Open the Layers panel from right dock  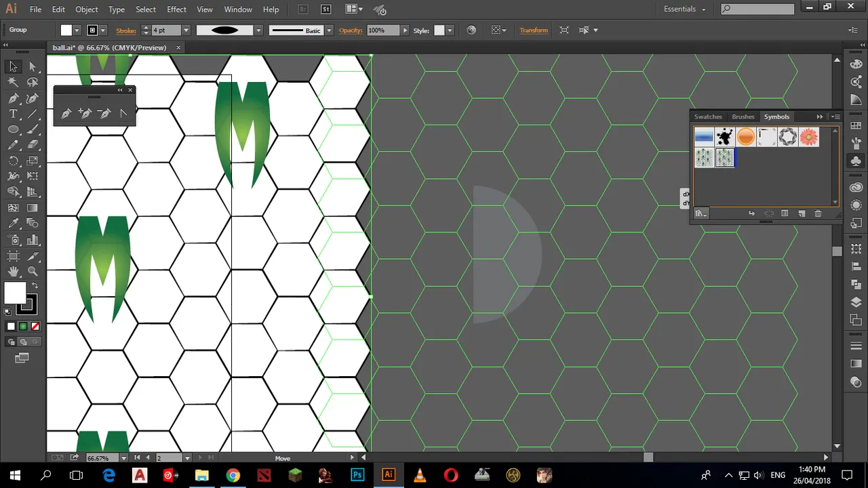tap(856, 302)
